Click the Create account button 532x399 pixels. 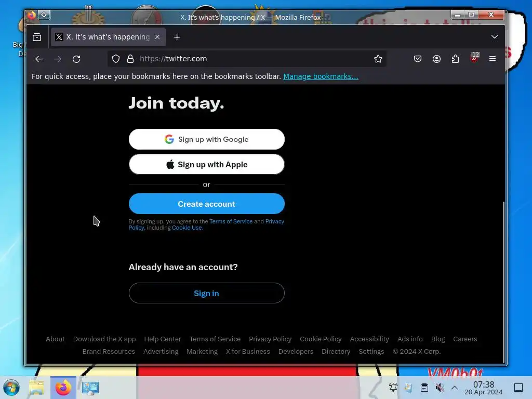point(207,204)
